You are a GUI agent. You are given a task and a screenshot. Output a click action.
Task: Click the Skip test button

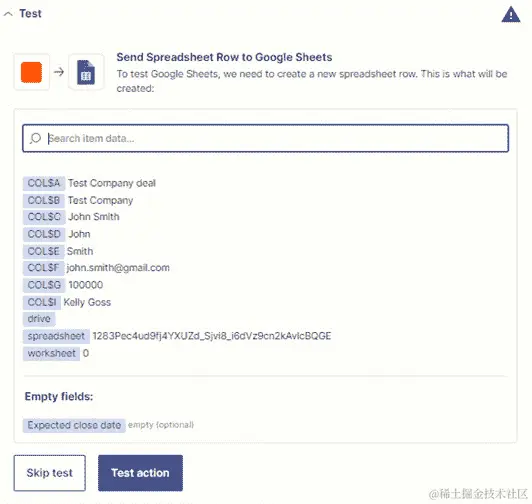(50, 473)
